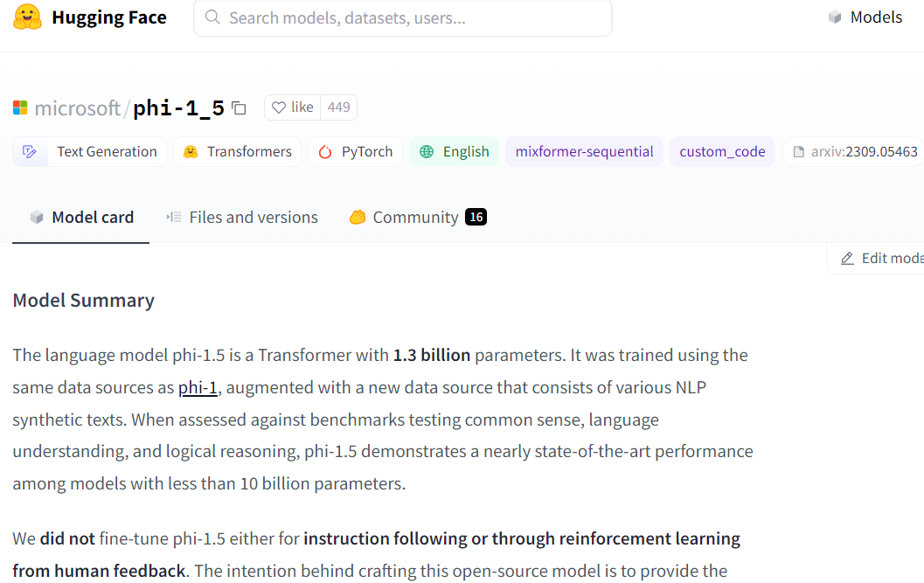Screen dimensions: 924x583
Task: Click the like count 449
Action: pos(339,108)
